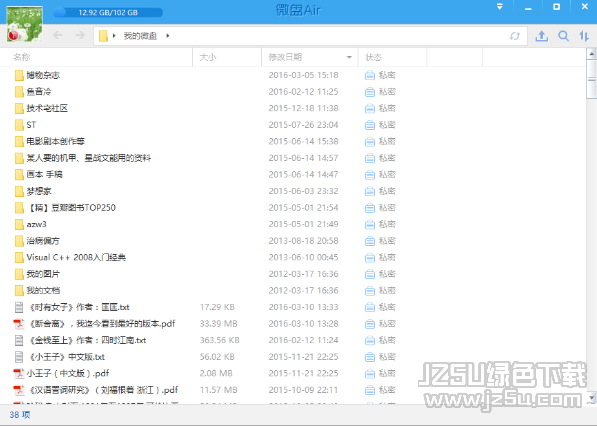Click the upload icon in the toolbar
The image size is (597, 426).
click(x=541, y=36)
